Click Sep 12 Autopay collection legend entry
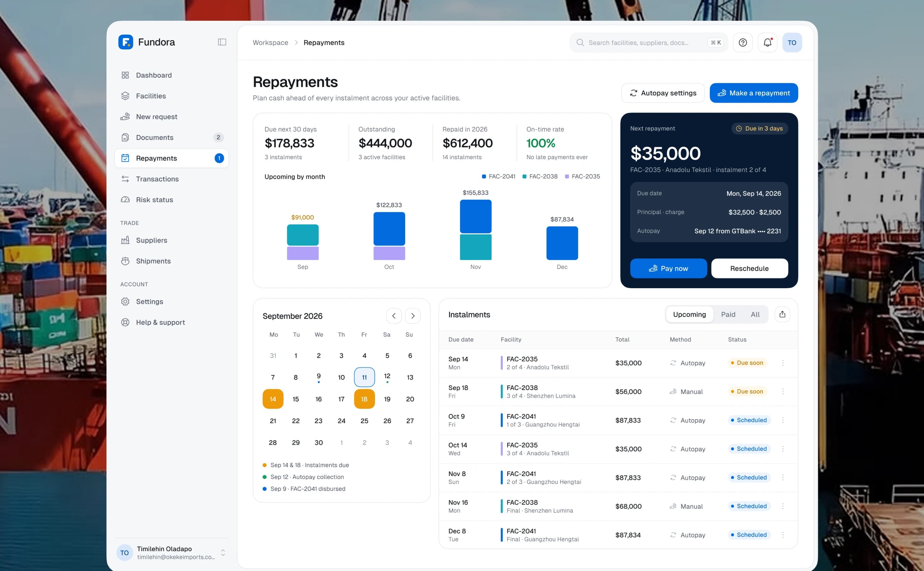 point(303,477)
